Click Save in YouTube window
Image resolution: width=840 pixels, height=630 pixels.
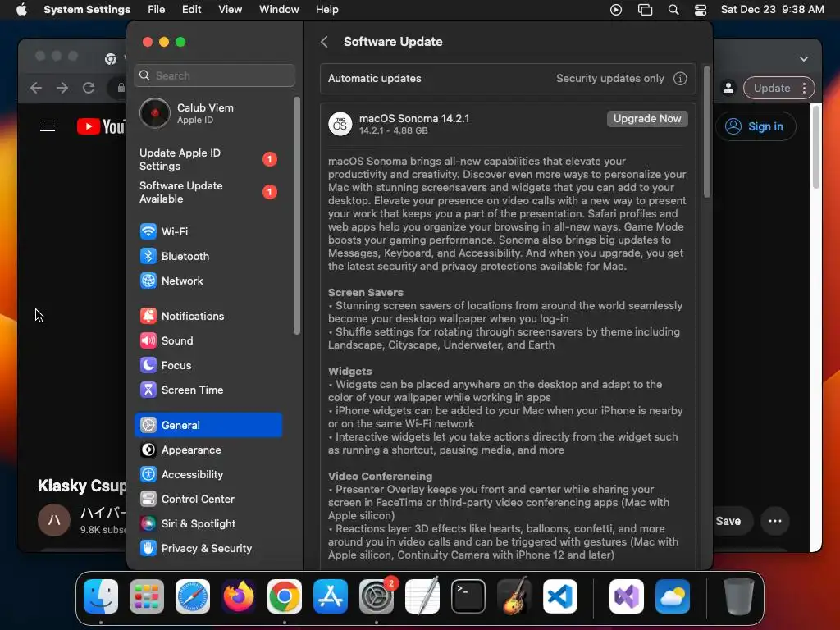pyautogui.click(x=728, y=521)
